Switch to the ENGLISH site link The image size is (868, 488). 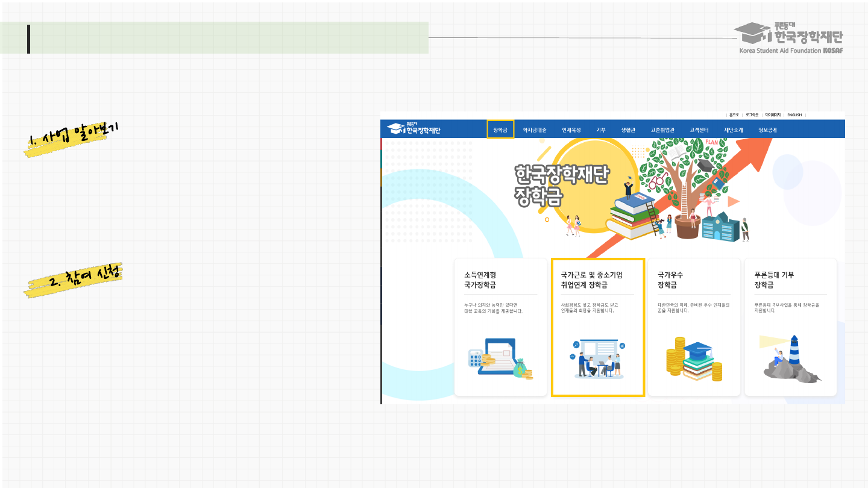pos(794,115)
